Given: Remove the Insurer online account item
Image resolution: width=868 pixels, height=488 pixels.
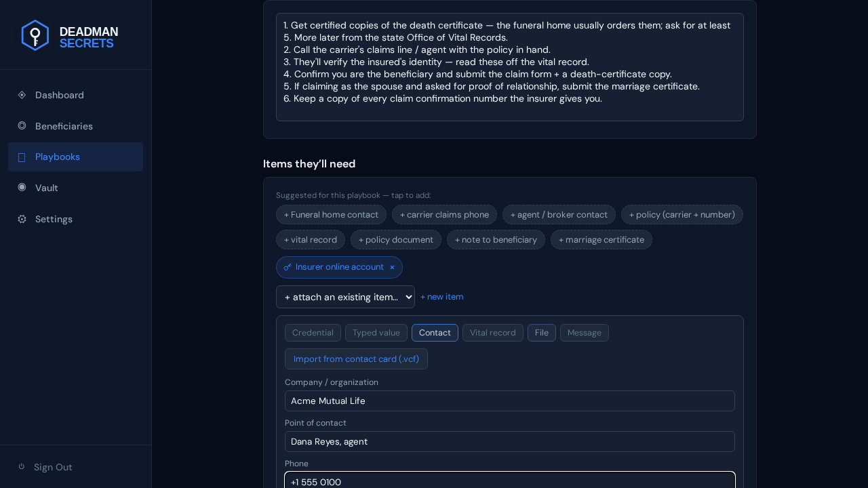Looking at the screenshot, I should coord(392,267).
